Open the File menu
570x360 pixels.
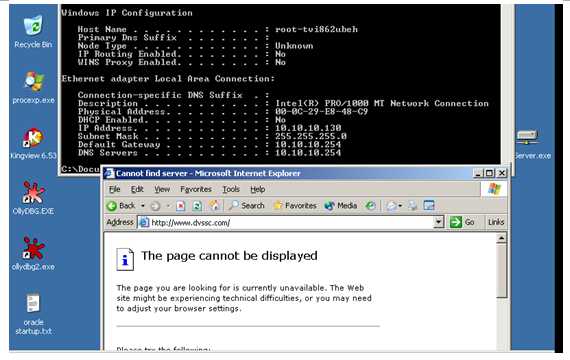click(x=115, y=189)
